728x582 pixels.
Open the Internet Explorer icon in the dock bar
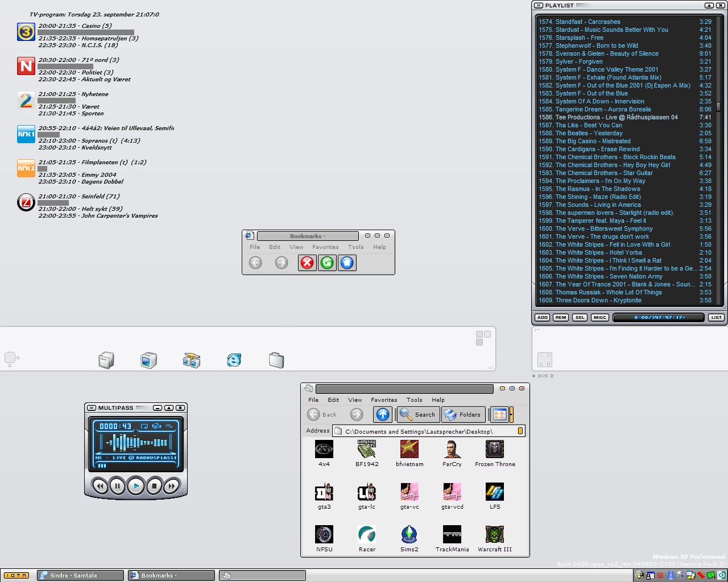pyautogui.click(x=234, y=360)
